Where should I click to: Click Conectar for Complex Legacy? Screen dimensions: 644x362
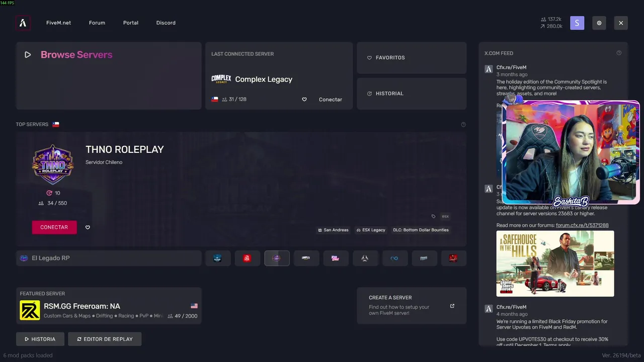[331, 100]
